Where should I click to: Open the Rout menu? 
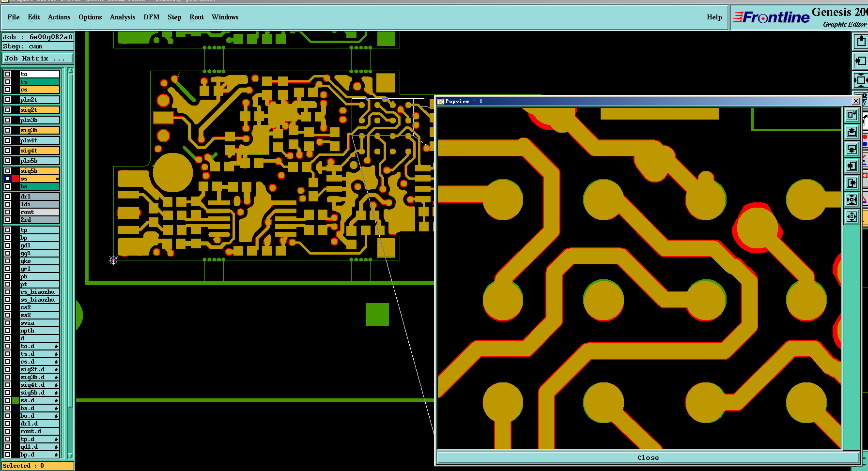click(197, 17)
